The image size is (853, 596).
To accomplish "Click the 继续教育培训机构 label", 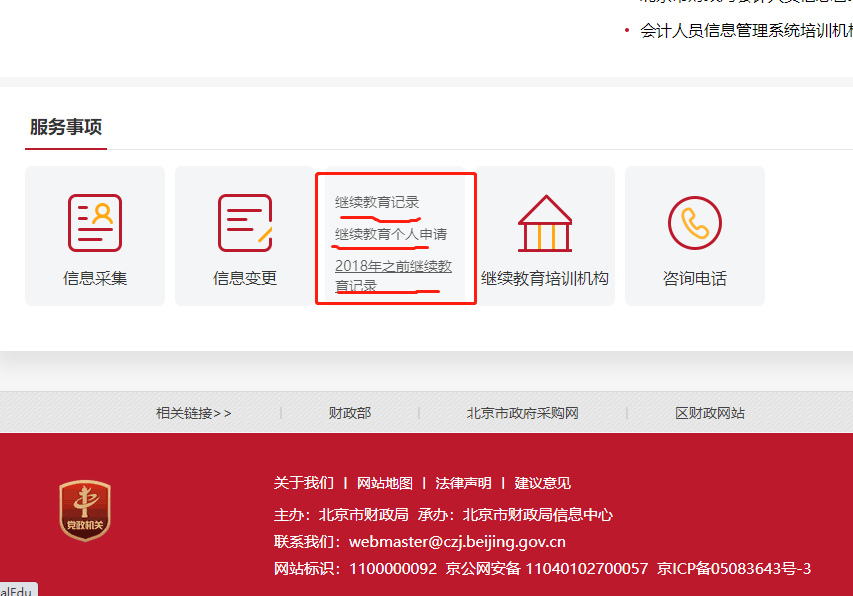I will click(545, 279).
